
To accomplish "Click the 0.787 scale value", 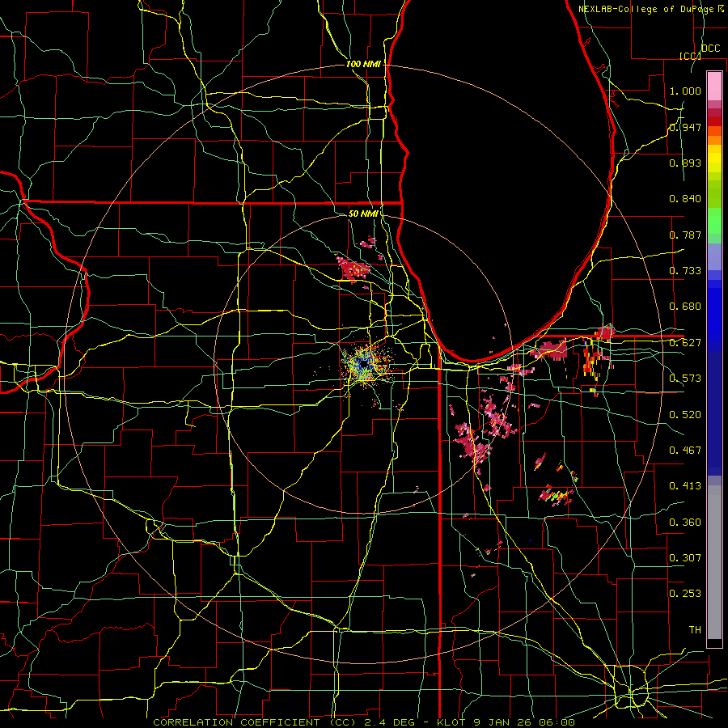I will pos(685,235).
